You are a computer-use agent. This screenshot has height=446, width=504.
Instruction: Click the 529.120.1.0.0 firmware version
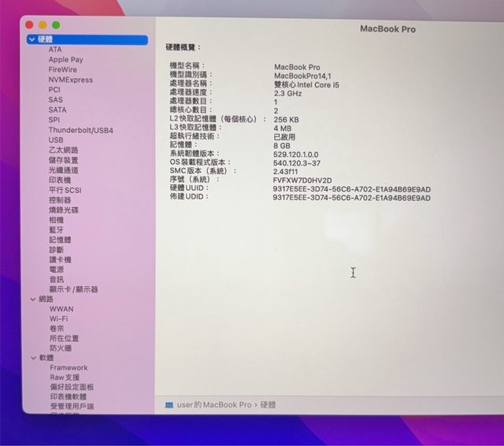[296, 154]
